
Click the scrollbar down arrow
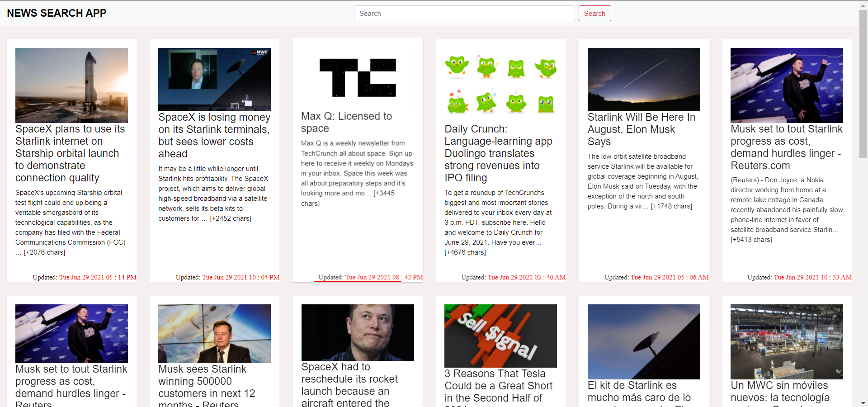point(863,403)
